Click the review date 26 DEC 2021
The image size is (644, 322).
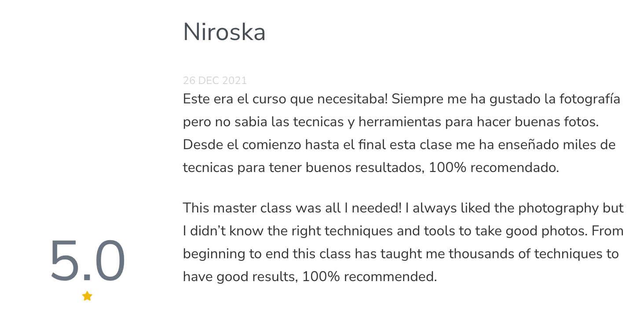pyautogui.click(x=215, y=81)
